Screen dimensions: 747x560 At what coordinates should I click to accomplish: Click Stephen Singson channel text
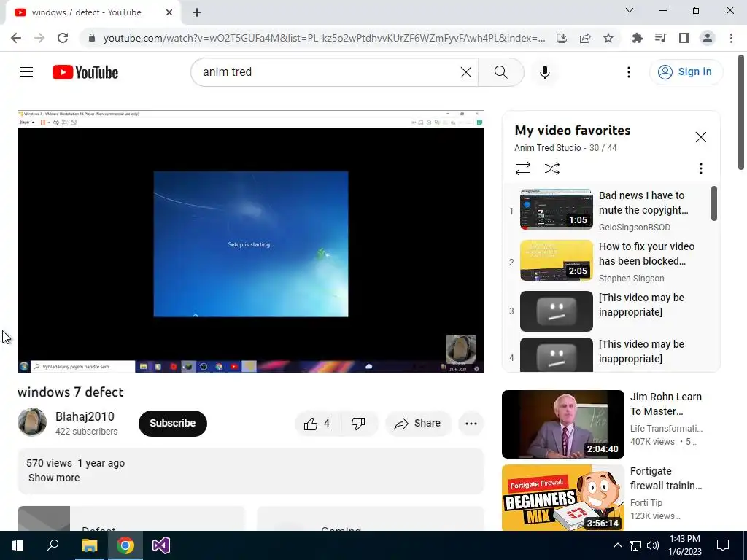pos(631,278)
